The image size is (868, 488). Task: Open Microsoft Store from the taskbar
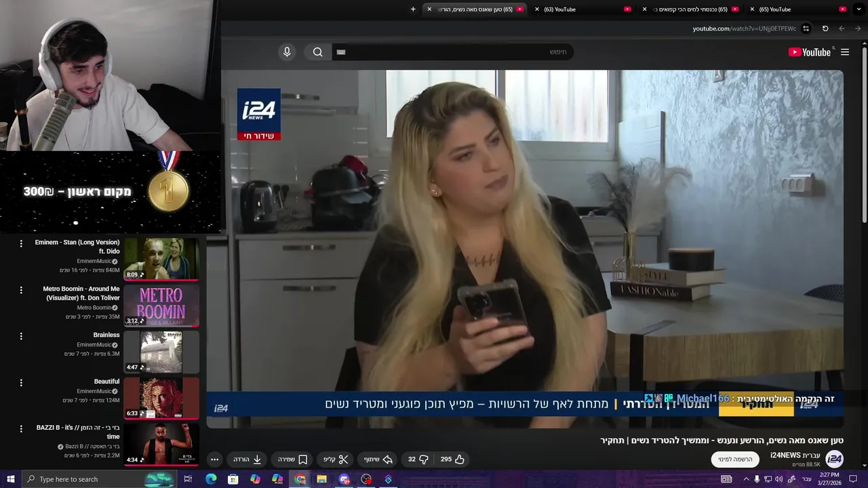tap(233, 479)
